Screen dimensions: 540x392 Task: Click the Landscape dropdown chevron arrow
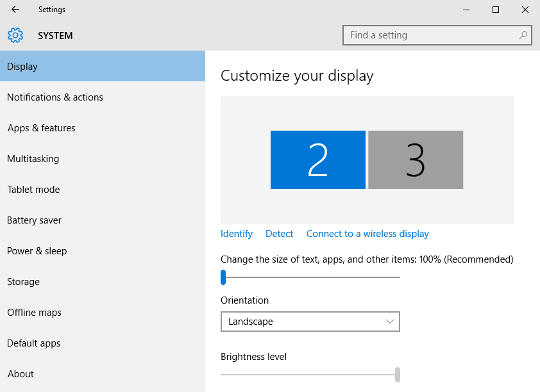389,322
